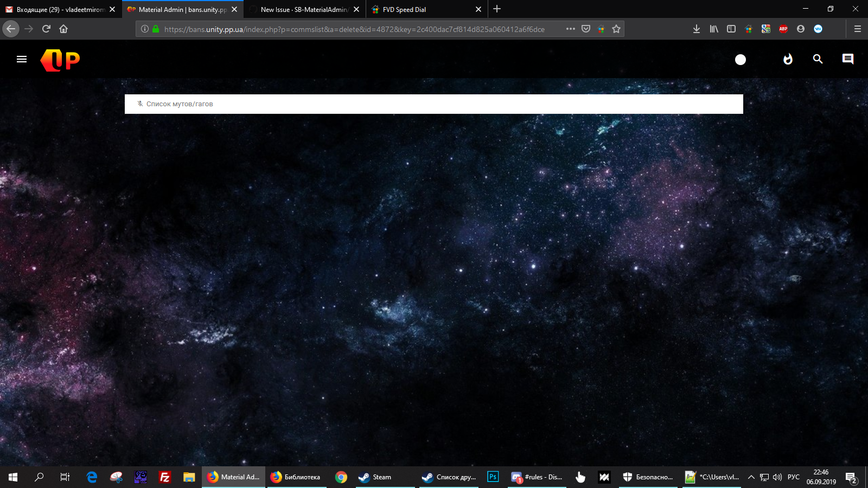Open Google Chrome from the taskbar
The width and height of the screenshot is (868, 488).
pos(341,477)
